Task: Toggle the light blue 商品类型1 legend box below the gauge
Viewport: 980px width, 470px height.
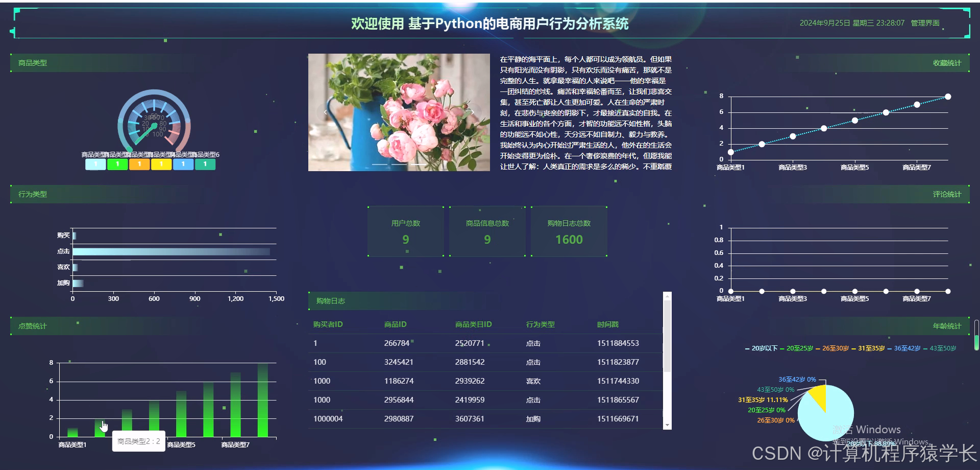Action: pos(95,164)
